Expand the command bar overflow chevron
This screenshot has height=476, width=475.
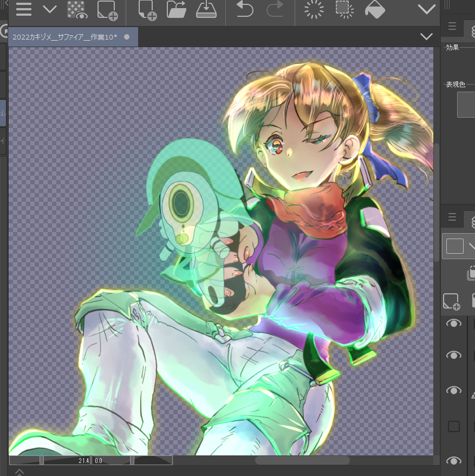point(426,10)
